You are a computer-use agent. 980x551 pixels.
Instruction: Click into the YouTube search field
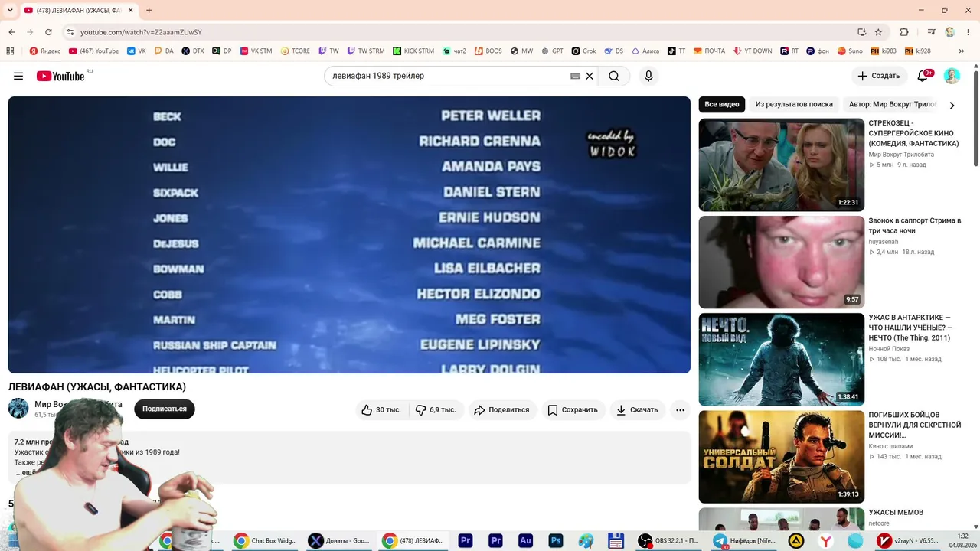pyautogui.click(x=448, y=76)
